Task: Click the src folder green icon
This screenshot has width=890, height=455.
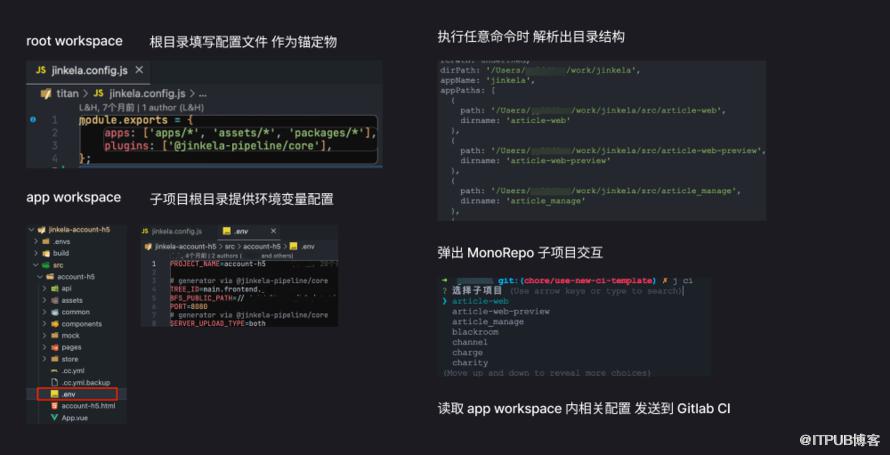Action: pyautogui.click(x=45, y=266)
